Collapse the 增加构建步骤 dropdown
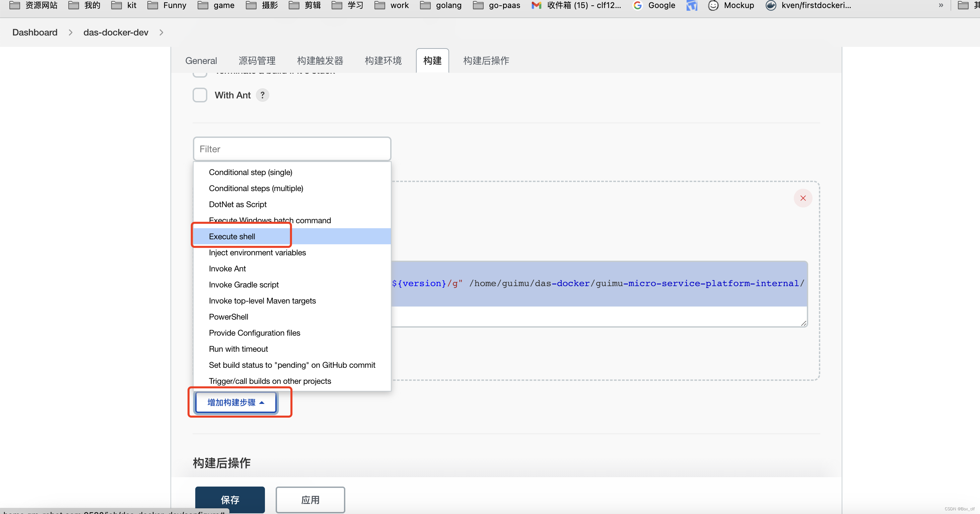 [236, 402]
